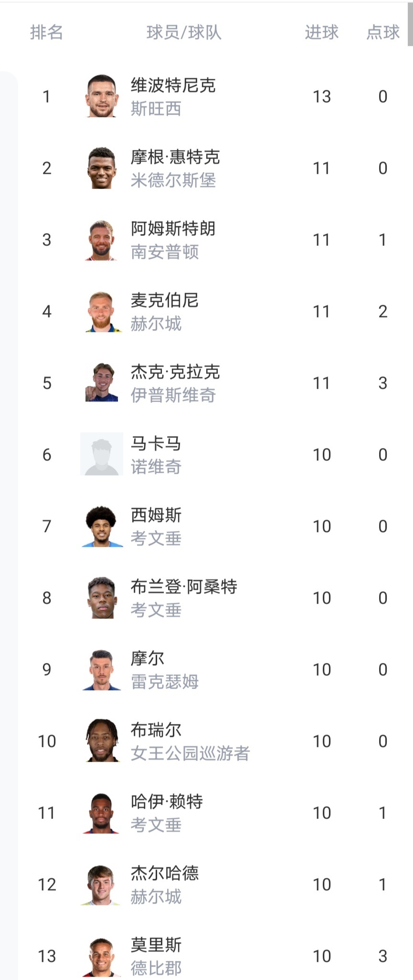Image resolution: width=413 pixels, height=980 pixels.
Task: Click the vertical scrollbar thumb at top right
Action: pyautogui.click(x=410, y=24)
